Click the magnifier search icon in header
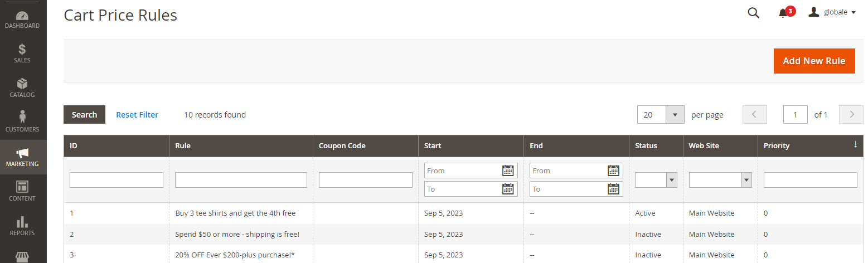Image resolution: width=868 pixels, height=263 pixels. tap(753, 13)
